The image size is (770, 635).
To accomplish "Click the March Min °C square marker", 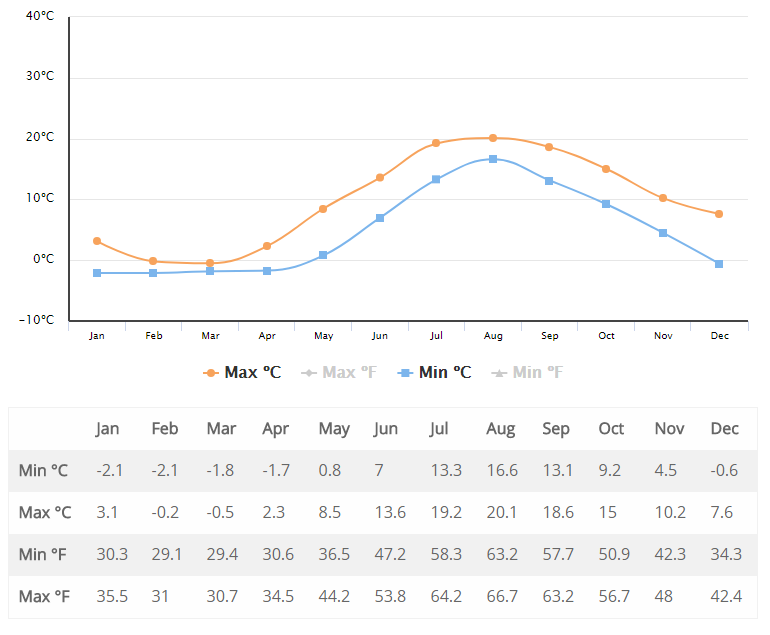I will pyautogui.click(x=210, y=271).
